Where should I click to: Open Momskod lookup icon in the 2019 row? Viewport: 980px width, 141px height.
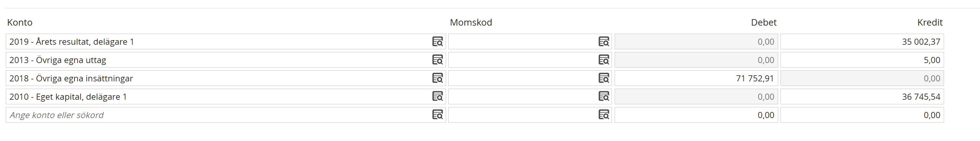pyautogui.click(x=604, y=42)
